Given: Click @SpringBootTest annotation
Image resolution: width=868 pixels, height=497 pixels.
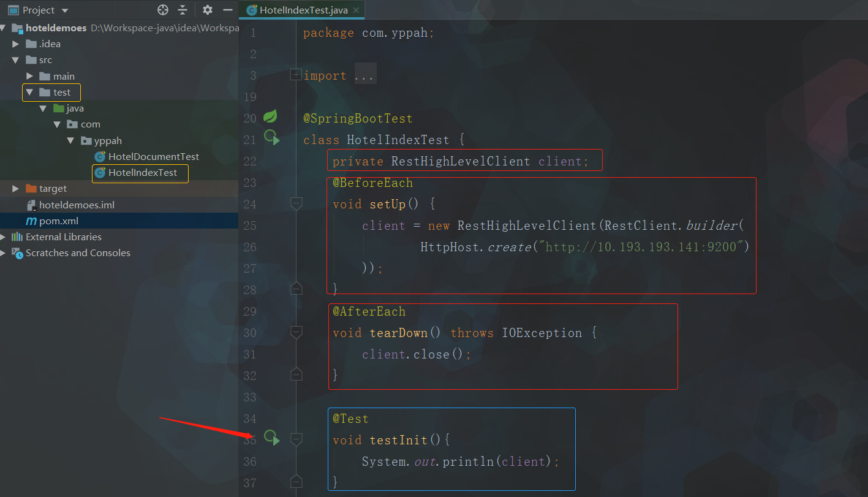Looking at the screenshot, I should click(x=358, y=118).
